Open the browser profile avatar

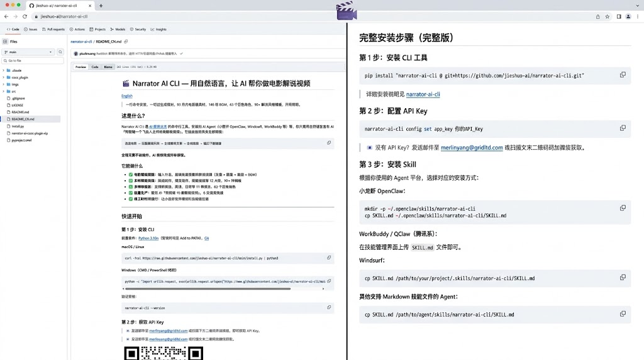(628, 17)
